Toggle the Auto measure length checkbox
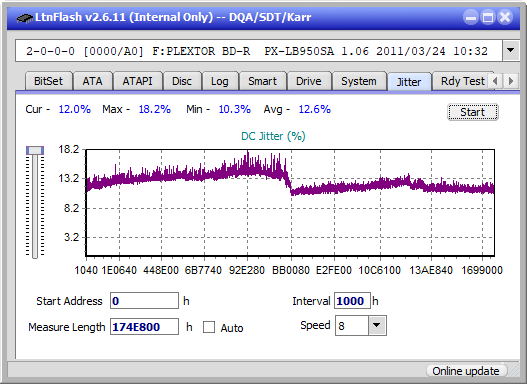The image size is (527, 384). (209, 327)
